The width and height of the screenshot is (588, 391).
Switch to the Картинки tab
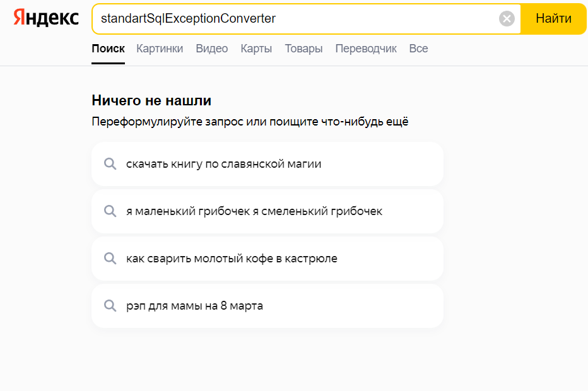(160, 49)
